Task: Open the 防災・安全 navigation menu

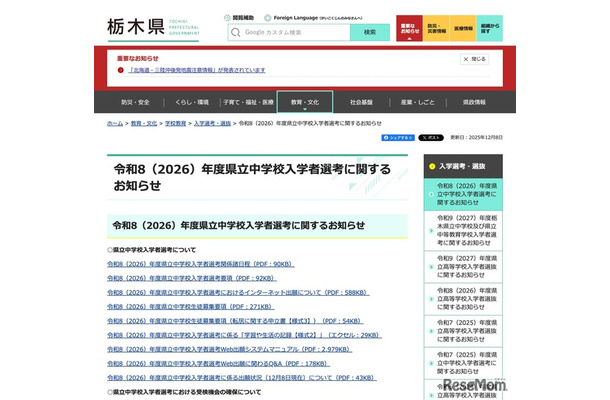Action: coord(135,102)
